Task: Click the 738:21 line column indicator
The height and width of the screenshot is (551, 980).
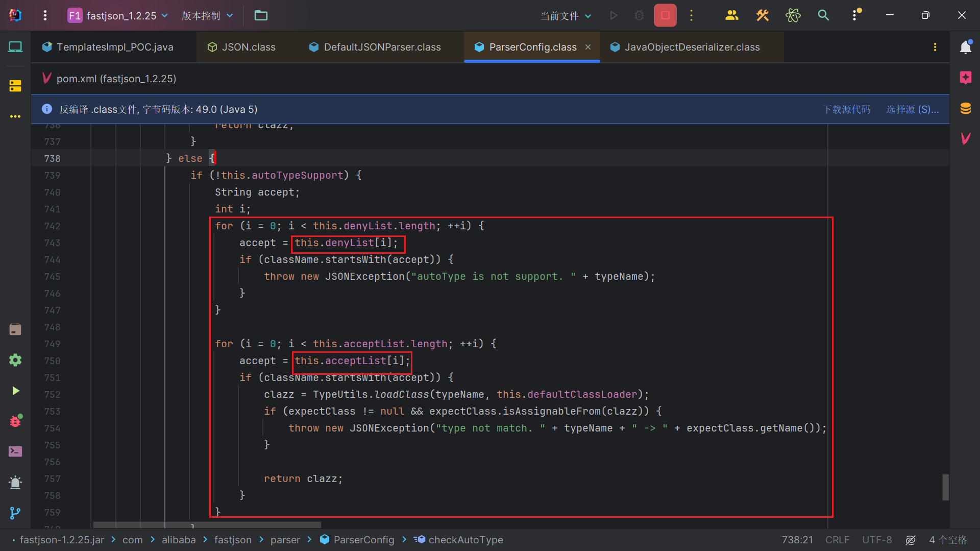Action: pos(797,540)
